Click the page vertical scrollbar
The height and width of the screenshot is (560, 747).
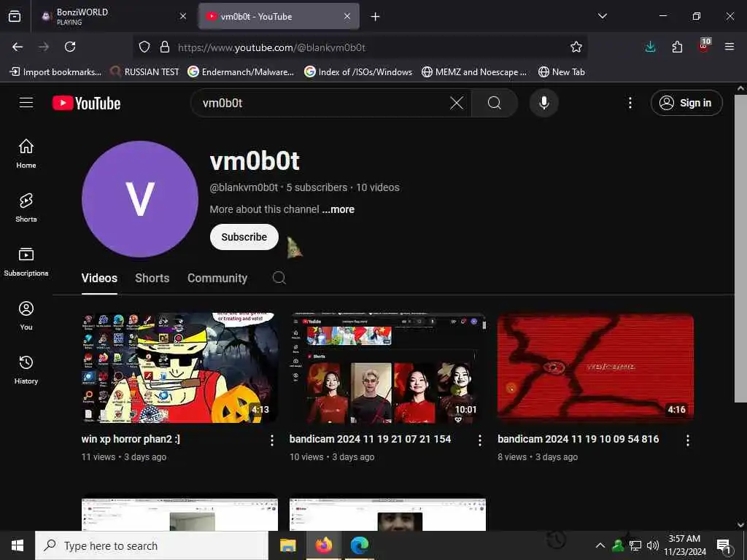tap(740, 248)
